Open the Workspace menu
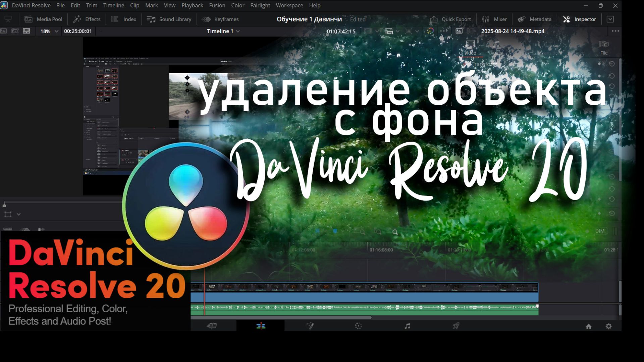The image size is (644, 362). (x=289, y=5)
